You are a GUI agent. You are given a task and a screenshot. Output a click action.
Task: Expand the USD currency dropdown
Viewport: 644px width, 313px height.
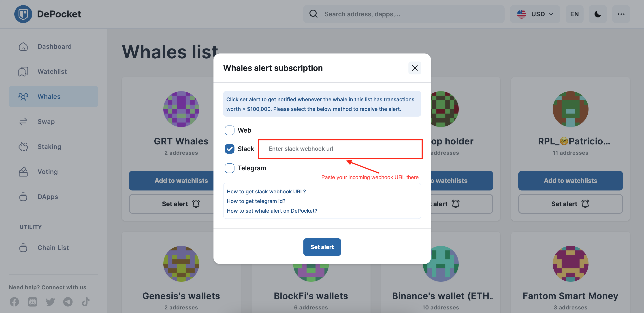point(535,14)
